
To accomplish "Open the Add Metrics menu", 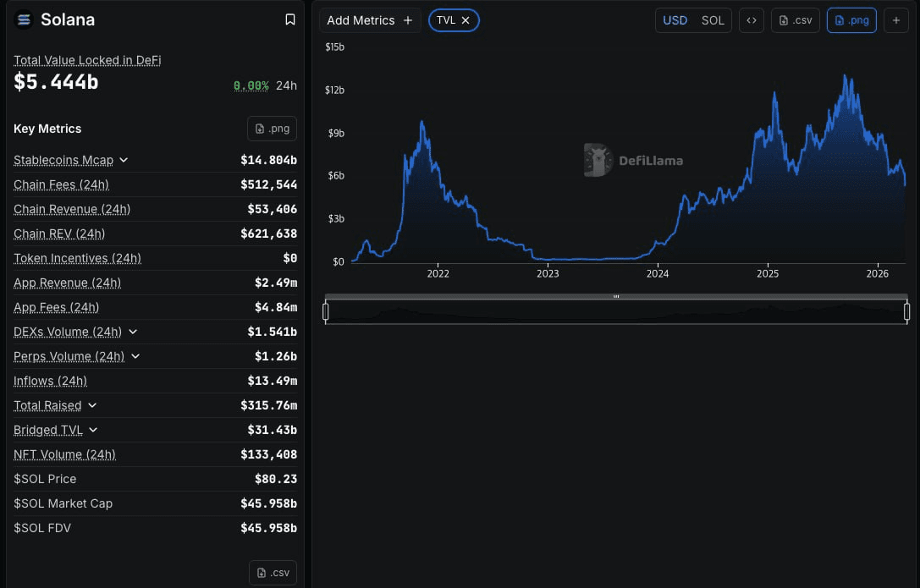I will tap(370, 20).
